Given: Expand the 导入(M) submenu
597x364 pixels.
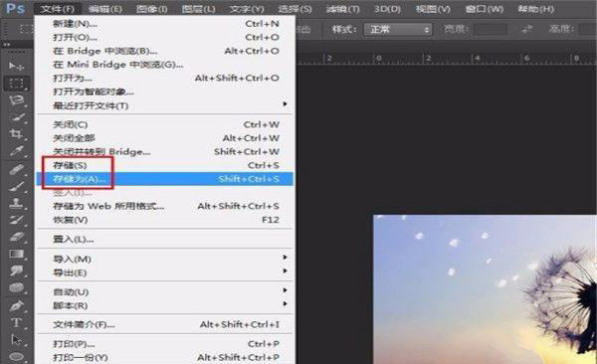Looking at the screenshot, I should [x=164, y=259].
